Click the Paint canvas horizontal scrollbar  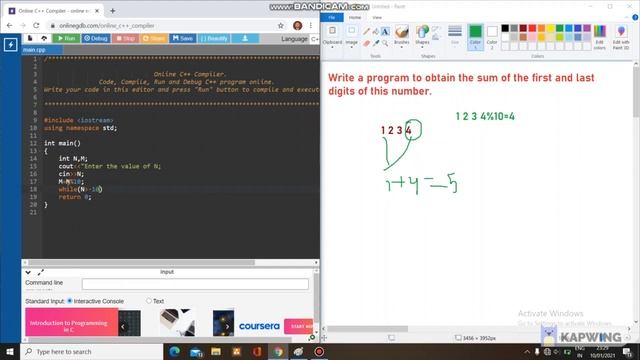click(367, 329)
